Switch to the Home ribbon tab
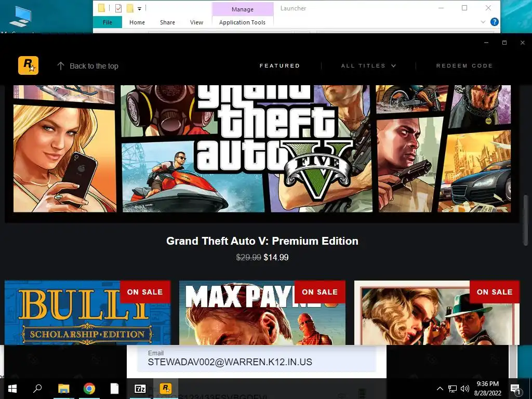 tap(137, 22)
